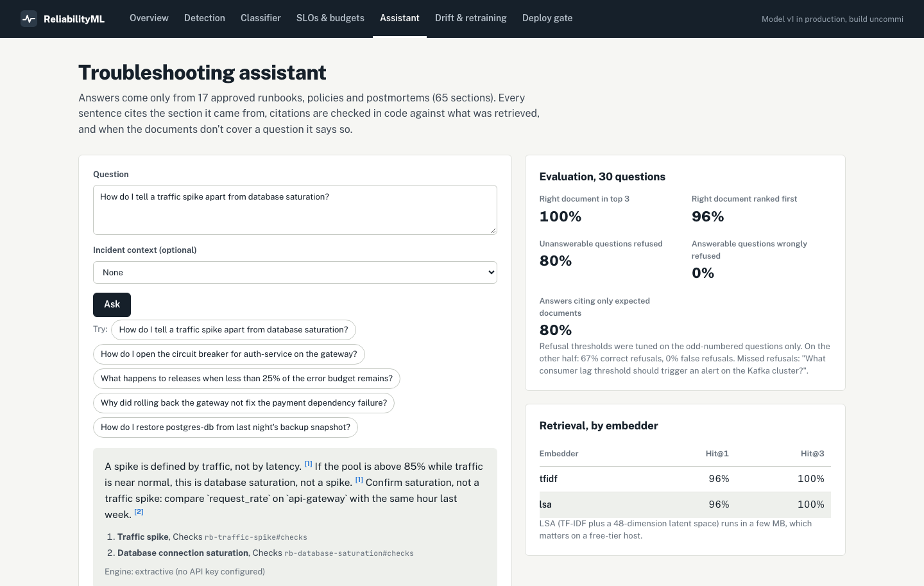This screenshot has width=924, height=586.
Task: Click the Embedder column header
Action: [559, 453]
